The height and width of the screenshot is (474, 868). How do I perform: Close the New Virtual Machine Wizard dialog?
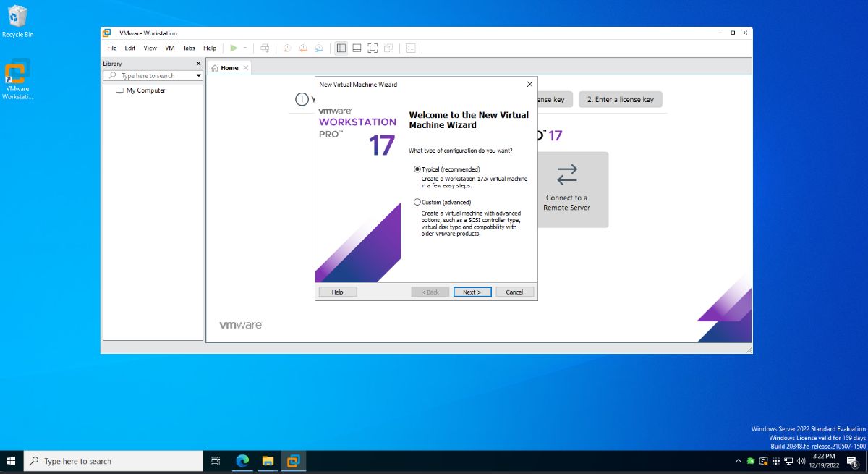tap(529, 85)
